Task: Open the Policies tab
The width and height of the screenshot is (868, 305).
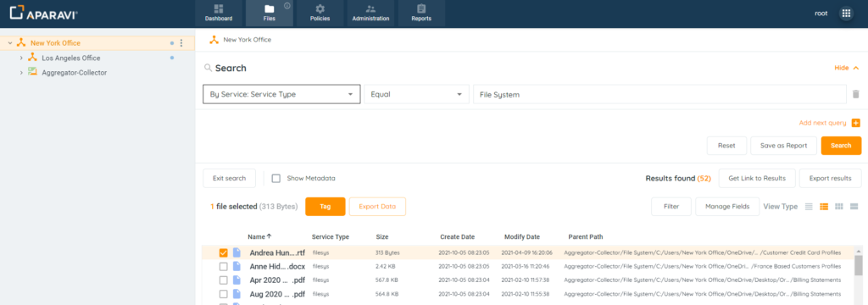Action: click(x=320, y=14)
